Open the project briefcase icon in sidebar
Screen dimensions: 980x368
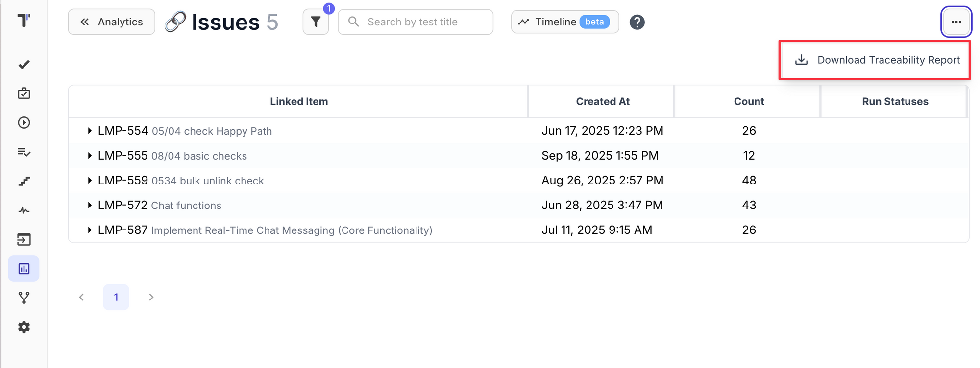tap(23, 93)
